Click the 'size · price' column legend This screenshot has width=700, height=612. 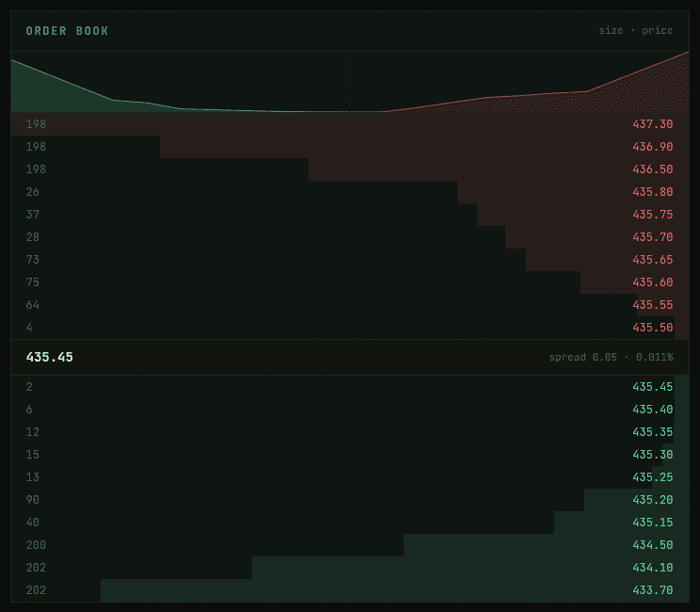click(635, 30)
